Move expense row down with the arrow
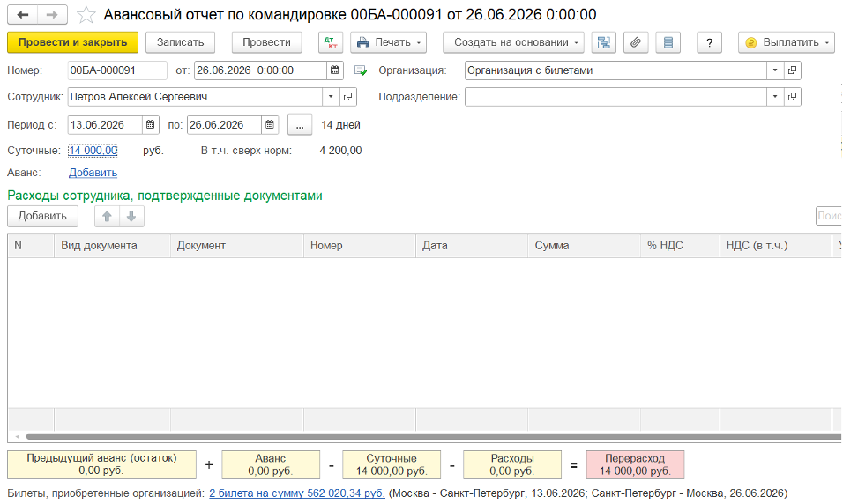Viewport: 843px width, 504px height. pyautogui.click(x=131, y=216)
